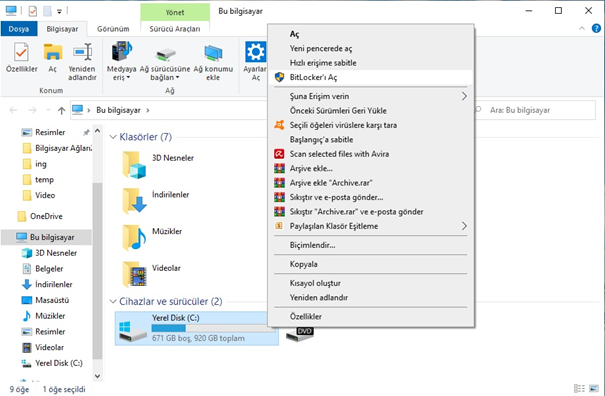The height and width of the screenshot is (396, 605).
Task: Click Aç at top of context menu
Action: coord(371,34)
